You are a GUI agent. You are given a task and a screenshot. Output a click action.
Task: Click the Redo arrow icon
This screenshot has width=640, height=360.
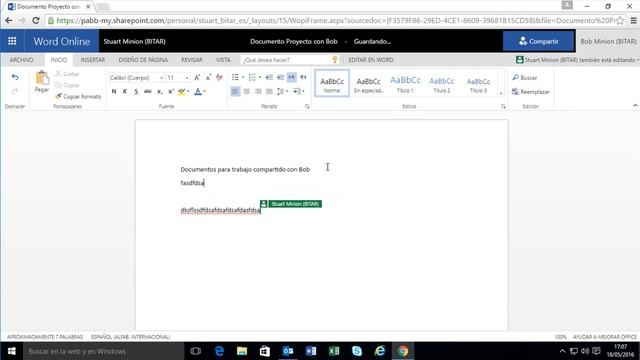15,91
